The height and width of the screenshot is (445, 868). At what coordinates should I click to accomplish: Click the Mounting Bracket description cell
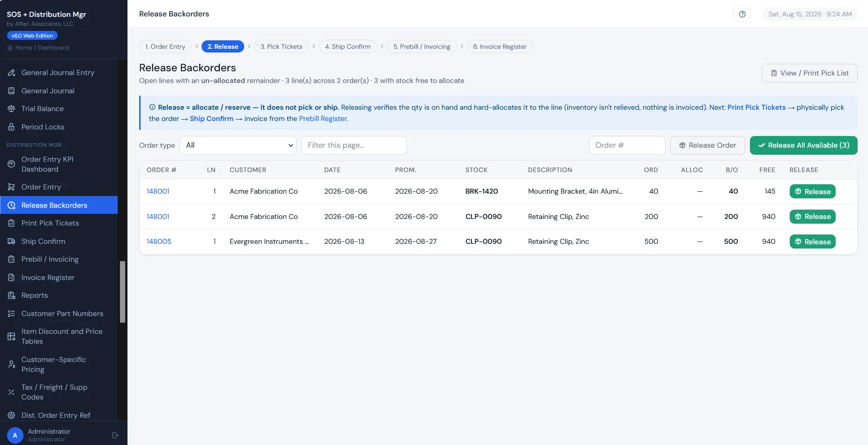tap(575, 191)
